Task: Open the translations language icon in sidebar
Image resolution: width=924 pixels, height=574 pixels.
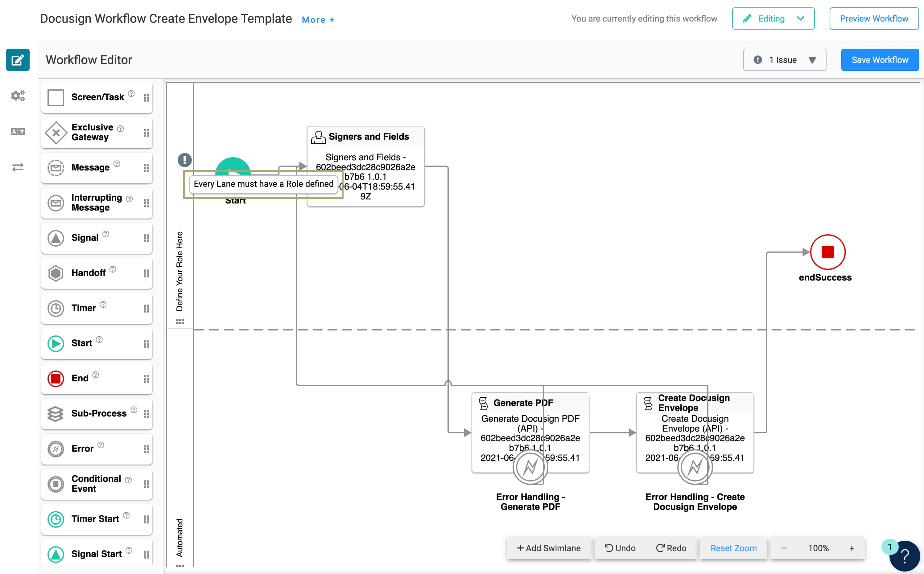Action: 18,131
